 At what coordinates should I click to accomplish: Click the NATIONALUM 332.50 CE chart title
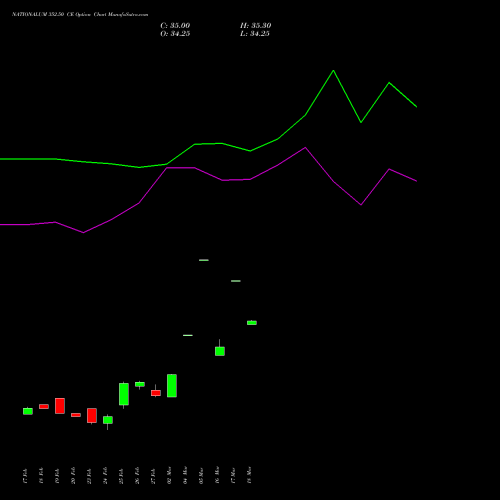pyautogui.click(x=80, y=15)
